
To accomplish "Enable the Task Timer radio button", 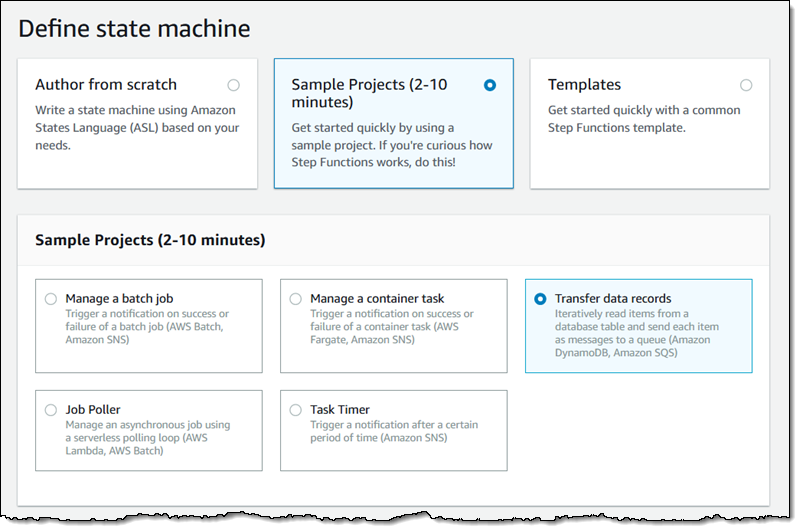I will (x=295, y=410).
